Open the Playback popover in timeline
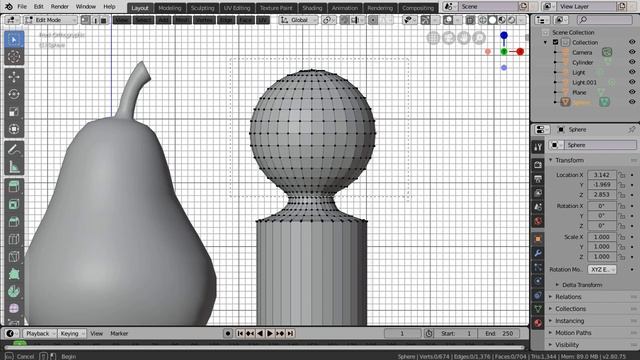This screenshot has width=640, height=360. tap(39, 333)
